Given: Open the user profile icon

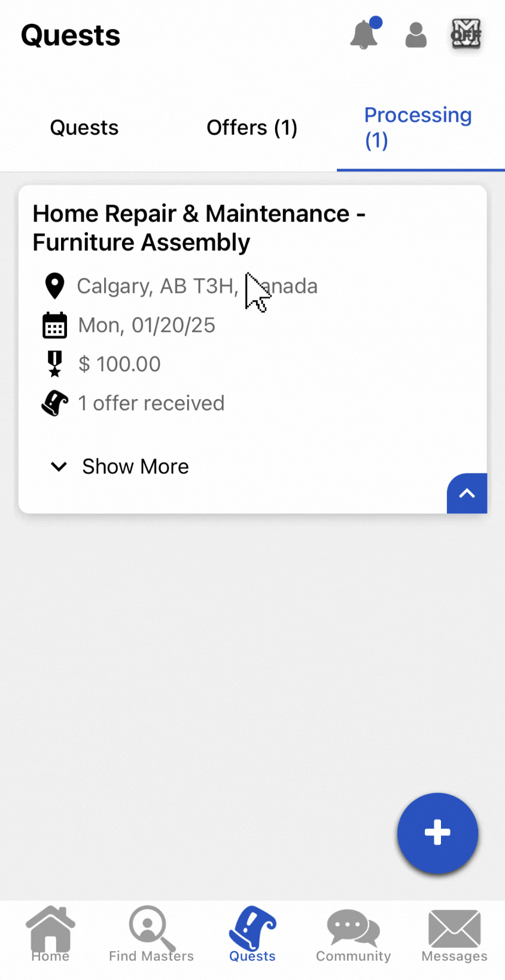Looking at the screenshot, I should [416, 35].
